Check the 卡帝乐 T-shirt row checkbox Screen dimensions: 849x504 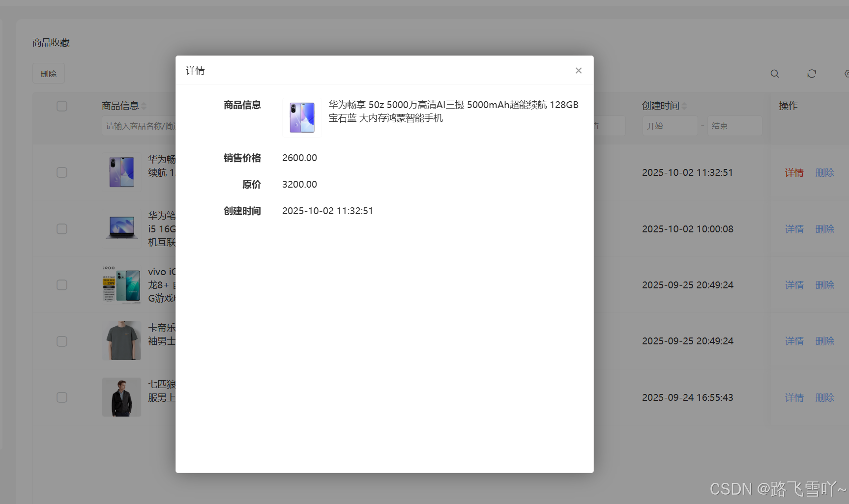pos(62,341)
